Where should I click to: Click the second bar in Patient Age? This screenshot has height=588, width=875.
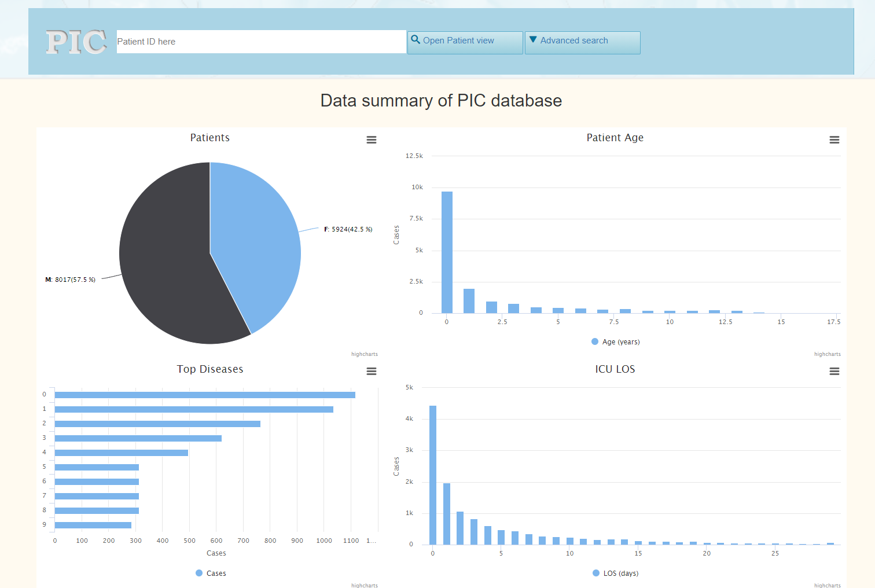[x=469, y=301]
